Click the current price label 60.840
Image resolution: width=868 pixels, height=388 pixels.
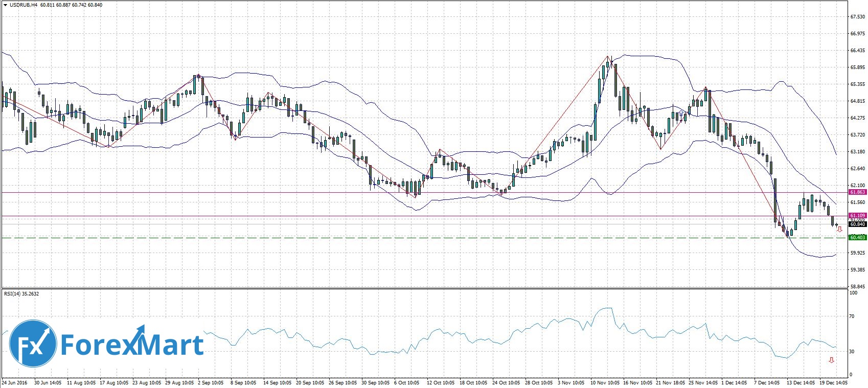(857, 224)
